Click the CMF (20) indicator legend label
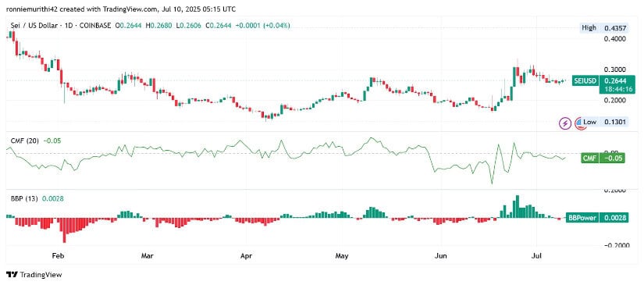Screen dimensions: 644x285 point(24,141)
